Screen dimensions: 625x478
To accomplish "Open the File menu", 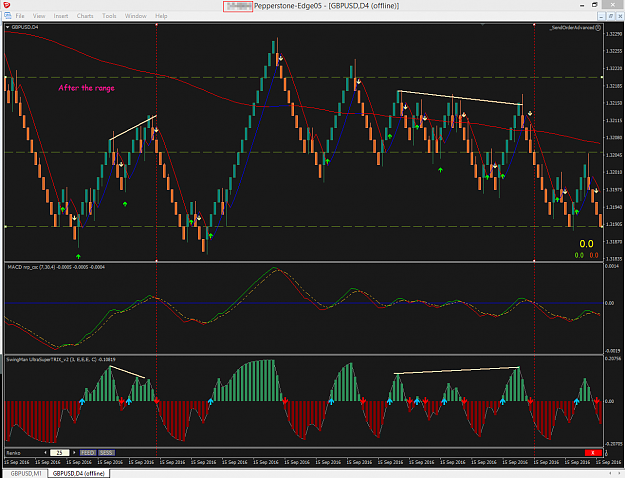I will (x=20, y=16).
